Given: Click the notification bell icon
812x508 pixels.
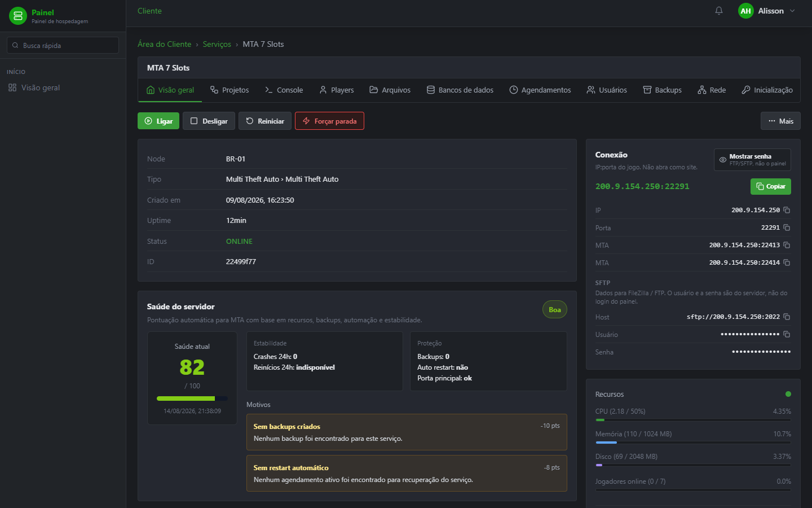Looking at the screenshot, I should tap(719, 11).
